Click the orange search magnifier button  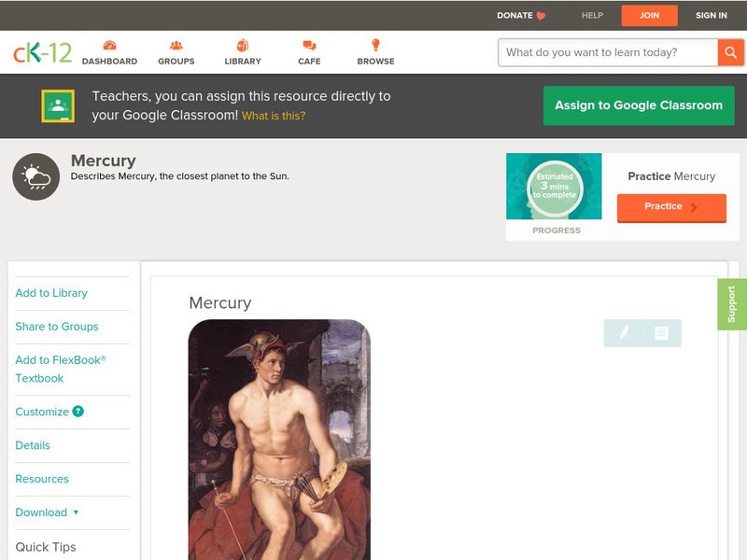tap(730, 52)
